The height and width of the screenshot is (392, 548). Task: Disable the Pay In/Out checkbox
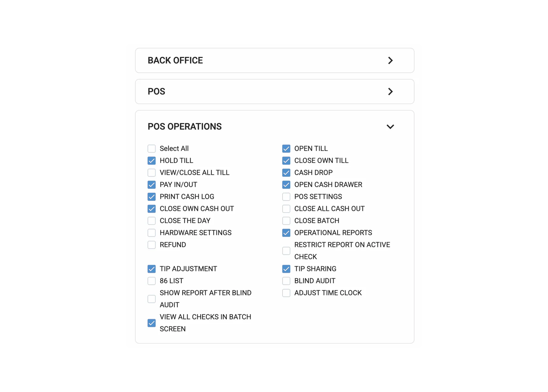(x=151, y=185)
